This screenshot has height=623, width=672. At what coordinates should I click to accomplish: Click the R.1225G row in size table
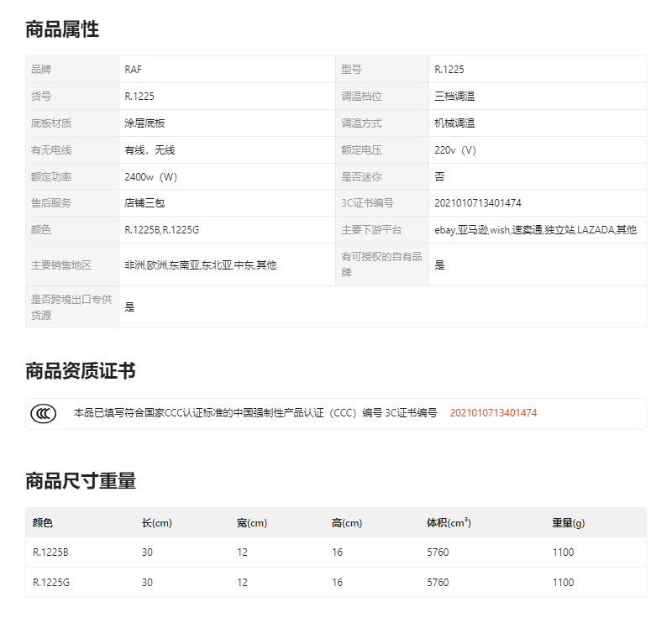pos(336,583)
